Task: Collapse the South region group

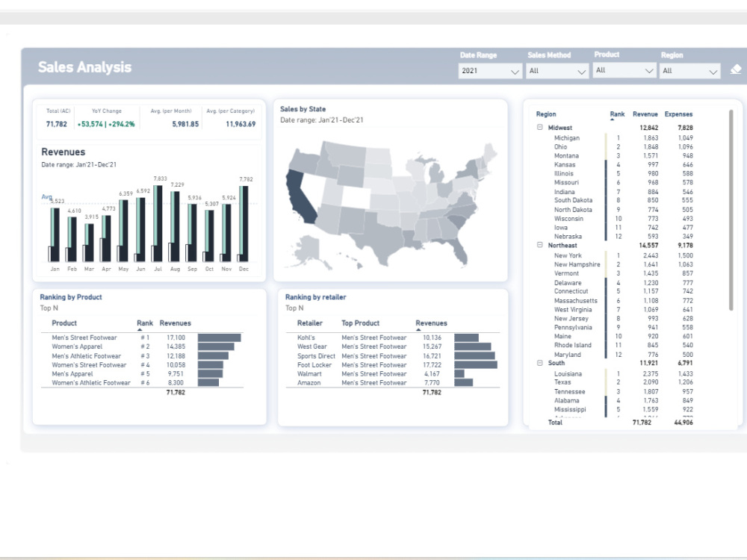Action: pos(540,362)
